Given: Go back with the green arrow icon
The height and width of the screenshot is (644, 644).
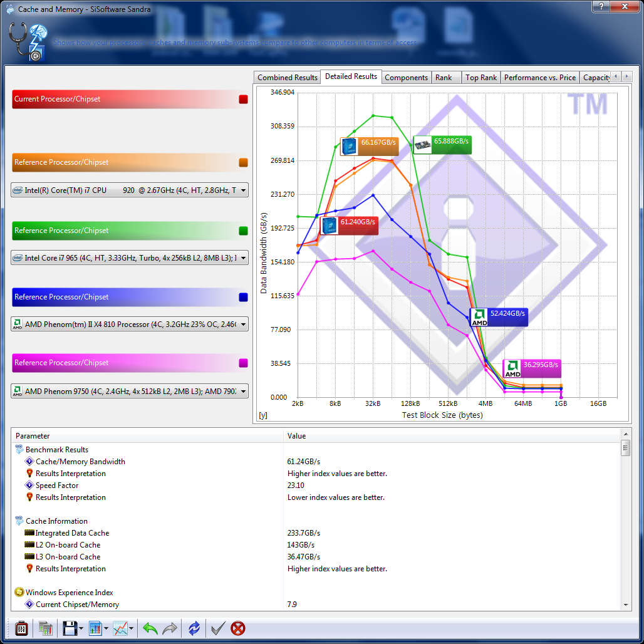Looking at the screenshot, I should (x=150, y=628).
